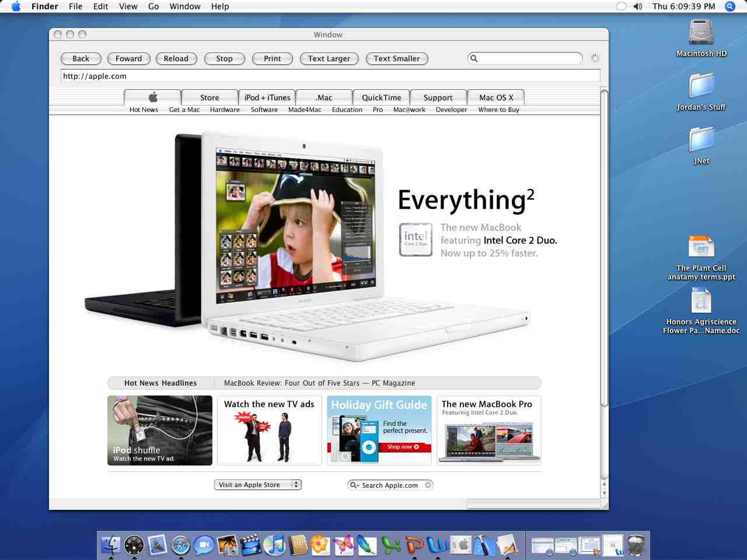Open orange flower icon in Dock
Viewport: 747px width, 560px height.
tap(320, 545)
